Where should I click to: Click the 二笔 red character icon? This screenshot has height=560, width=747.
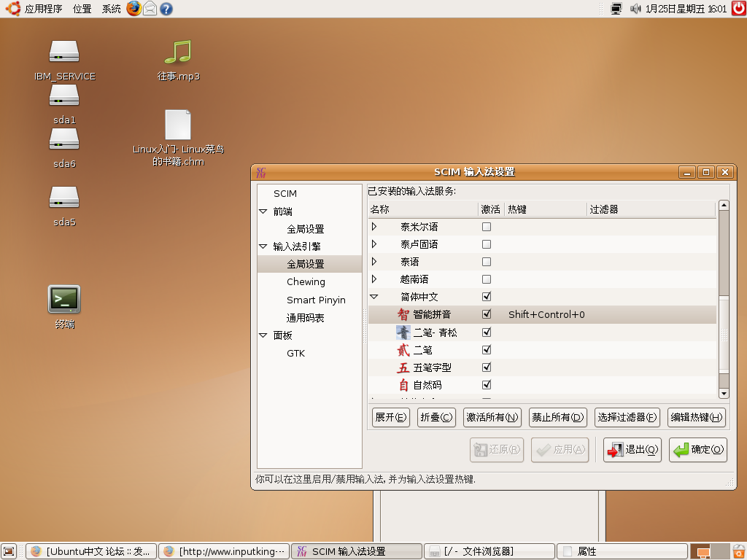tap(403, 350)
